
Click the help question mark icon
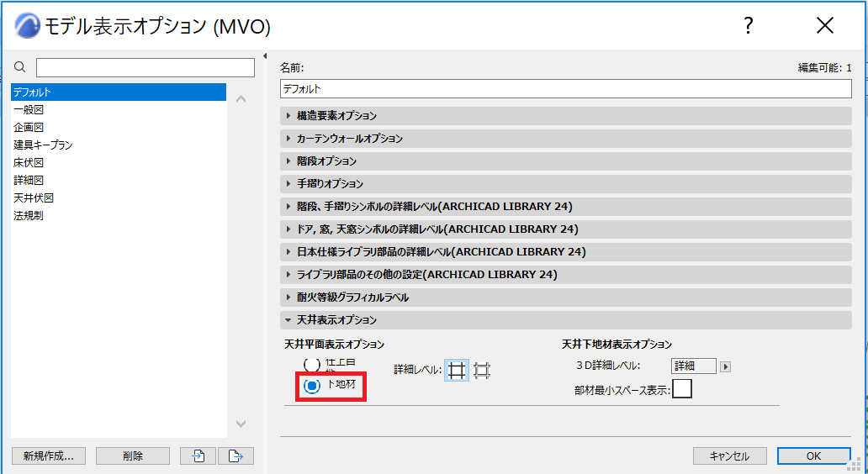[x=748, y=25]
